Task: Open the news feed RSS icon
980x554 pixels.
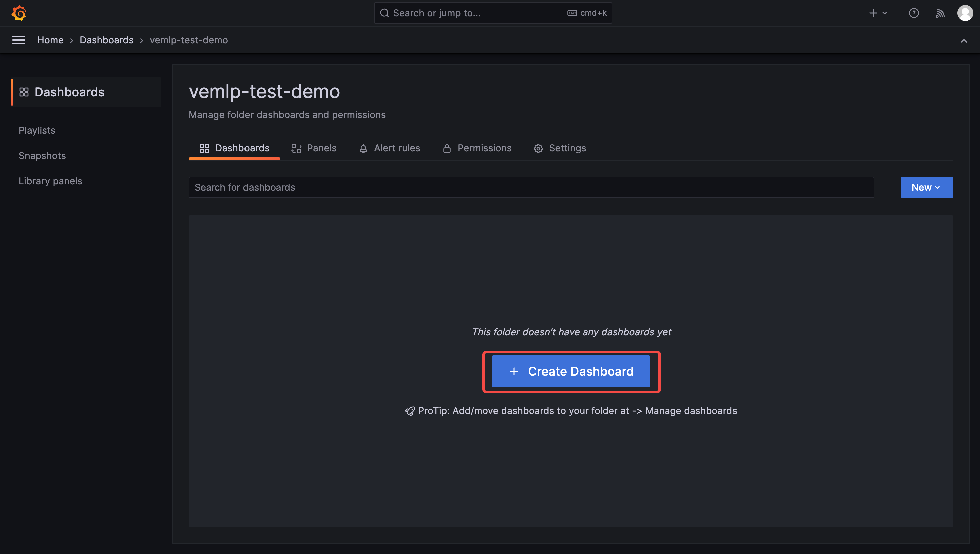Action: click(x=940, y=13)
